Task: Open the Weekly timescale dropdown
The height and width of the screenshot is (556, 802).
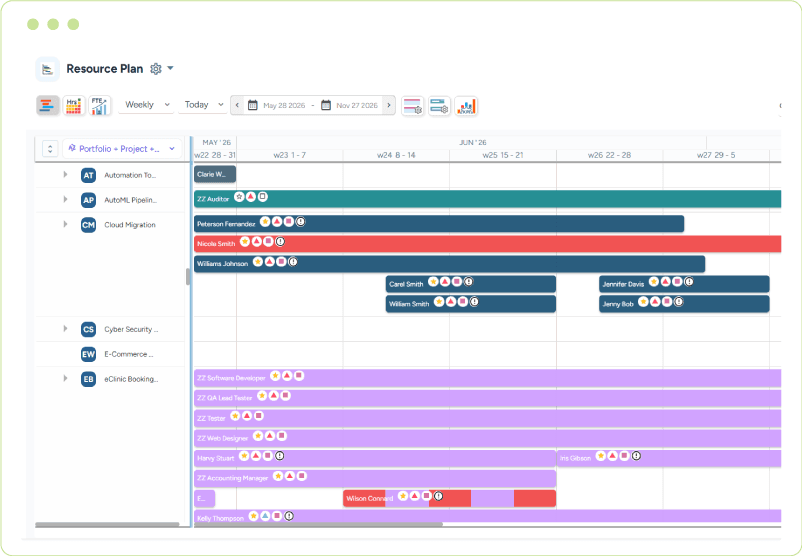Action: (x=146, y=104)
